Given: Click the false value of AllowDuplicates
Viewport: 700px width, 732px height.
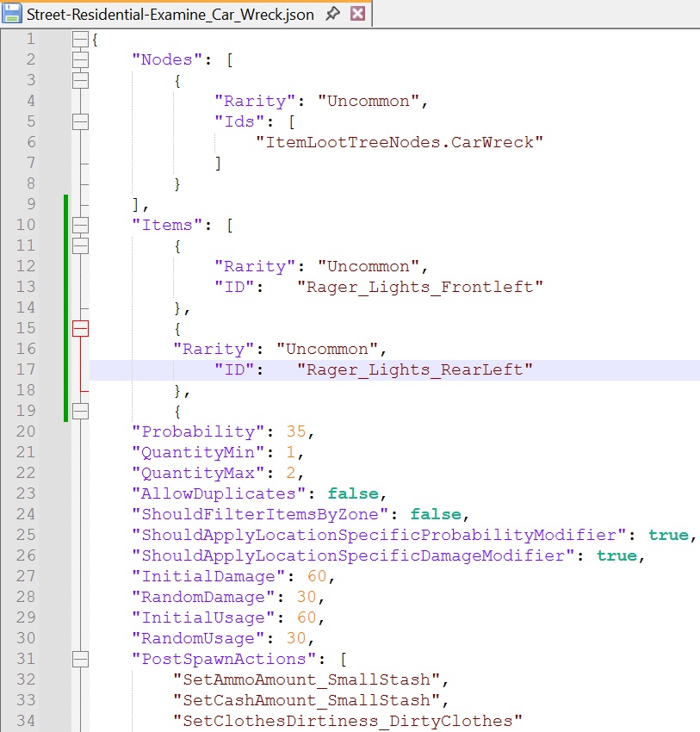Looking at the screenshot, I should (x=353, y=493).
